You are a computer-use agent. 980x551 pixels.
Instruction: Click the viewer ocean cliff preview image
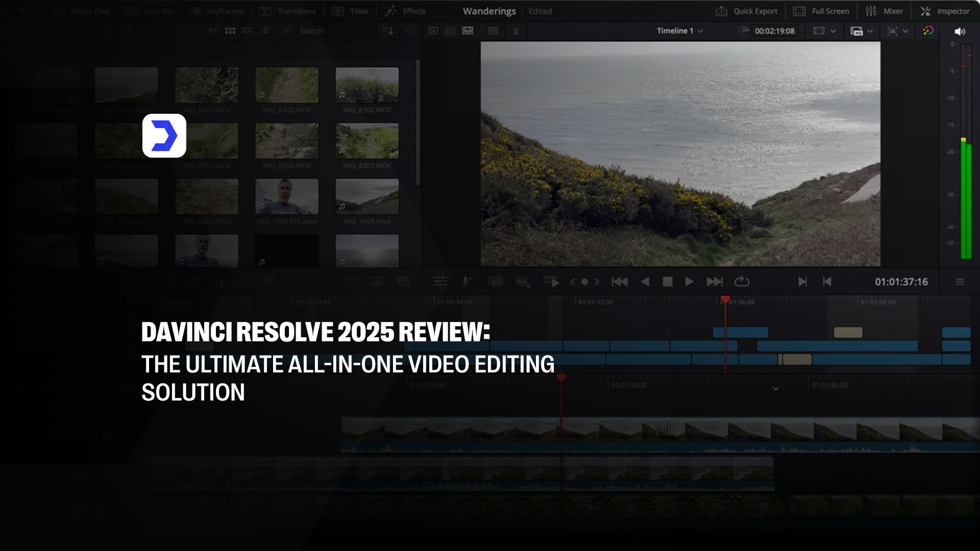[680, 154]
